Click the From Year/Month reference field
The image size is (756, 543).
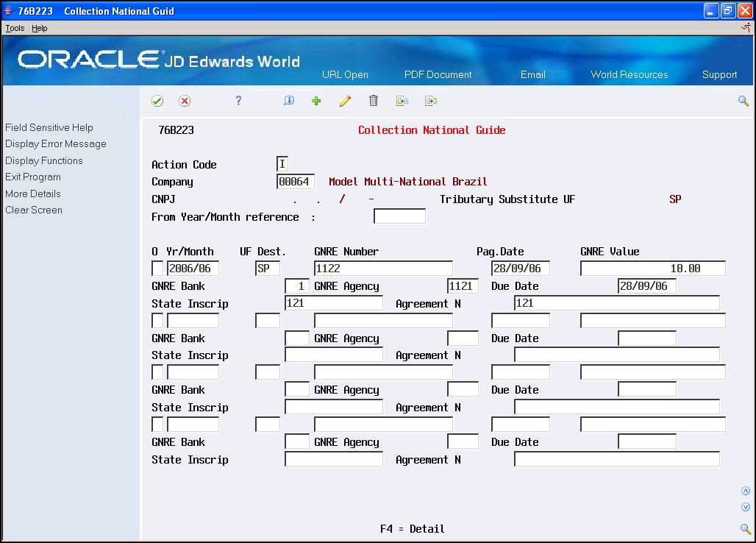tap(400, 216)
